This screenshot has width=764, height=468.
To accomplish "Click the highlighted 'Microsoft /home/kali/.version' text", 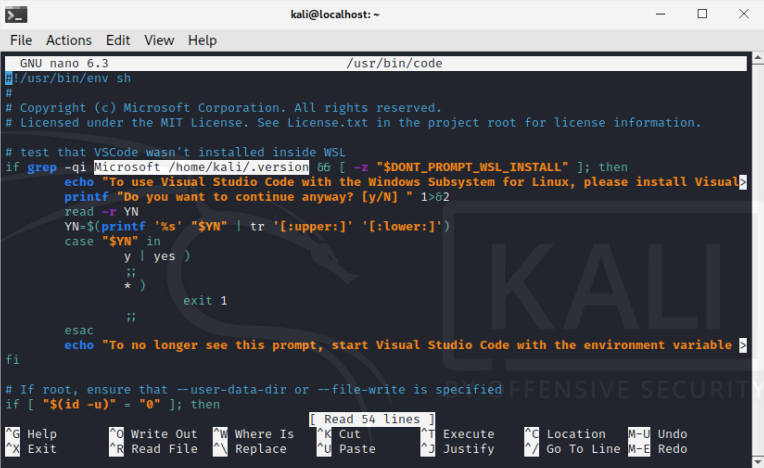I will click(201, 167).
